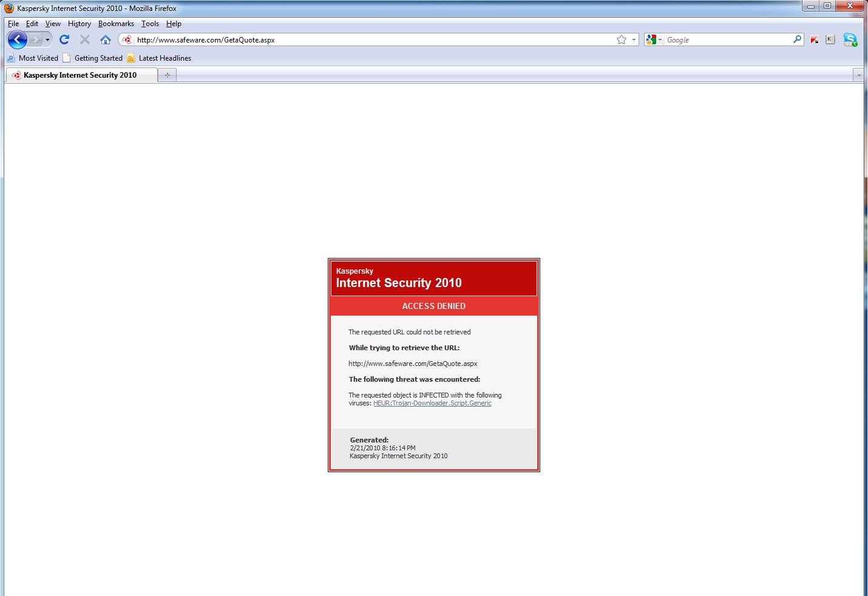This screenshot has height=596, width=868.
Task: Open the Help menu
Action: click(x=174, y=24)
